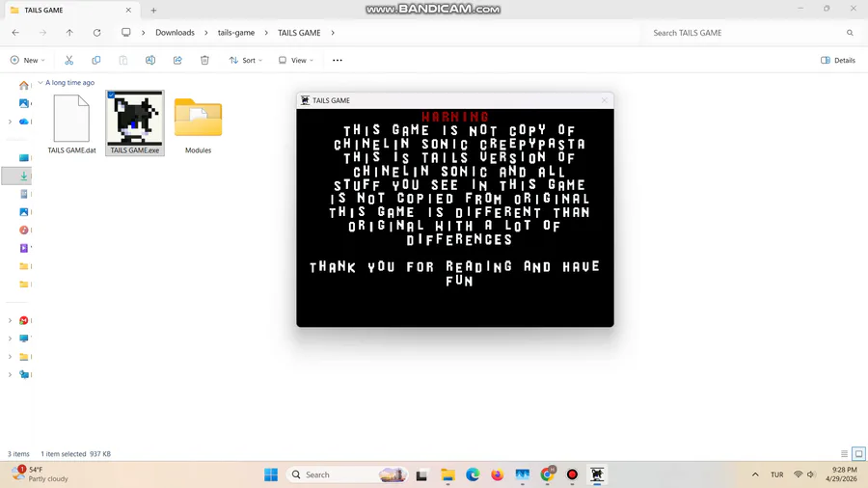This screenshot has width=868, height=488.
Task: Click tails-game in the address breadcrumb
Action: [x=236, y=33]
